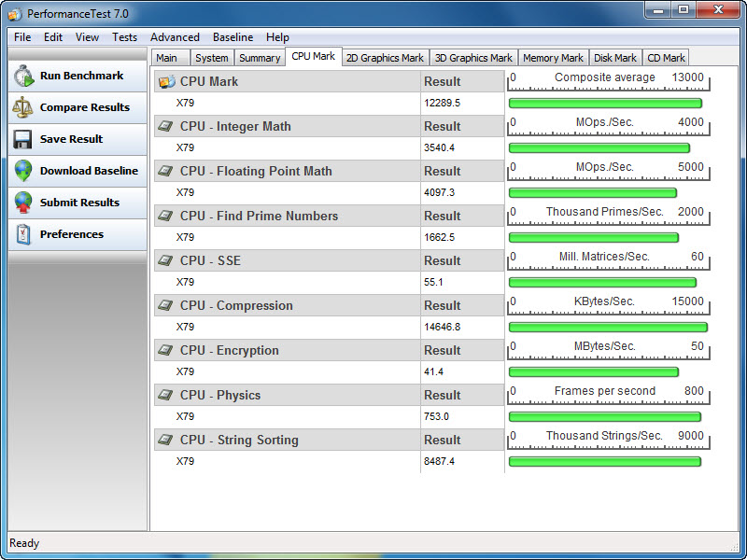Click the Save Result floppy disk icon

tap(22, 139)
